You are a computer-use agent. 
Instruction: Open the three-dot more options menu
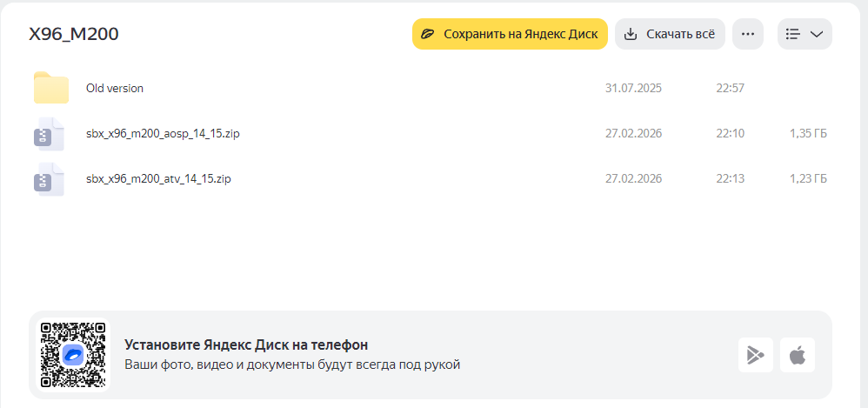pos(748,34)
